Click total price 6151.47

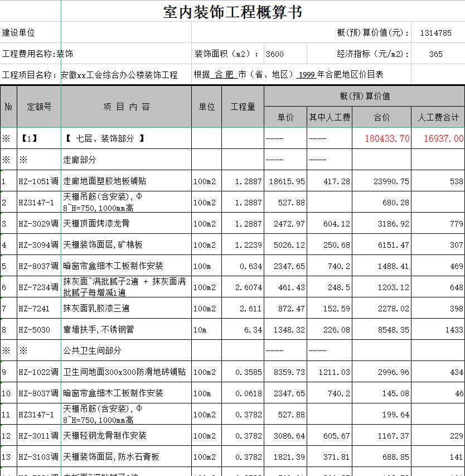coord(394,245)
